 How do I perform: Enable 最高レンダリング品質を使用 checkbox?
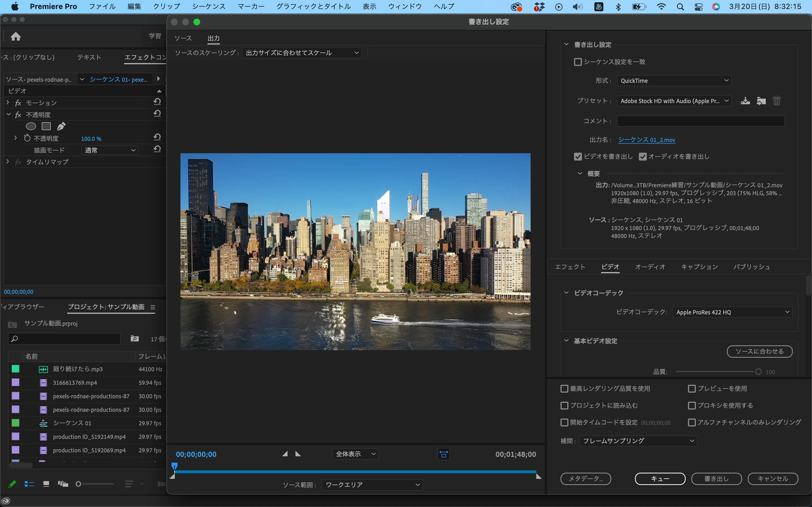click(x=564, y=389)
